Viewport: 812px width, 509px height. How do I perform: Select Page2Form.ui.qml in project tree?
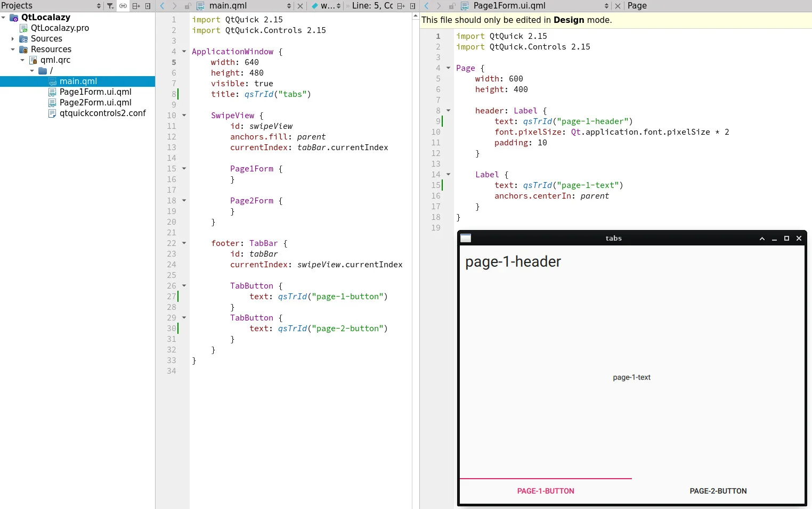[95, 103]
